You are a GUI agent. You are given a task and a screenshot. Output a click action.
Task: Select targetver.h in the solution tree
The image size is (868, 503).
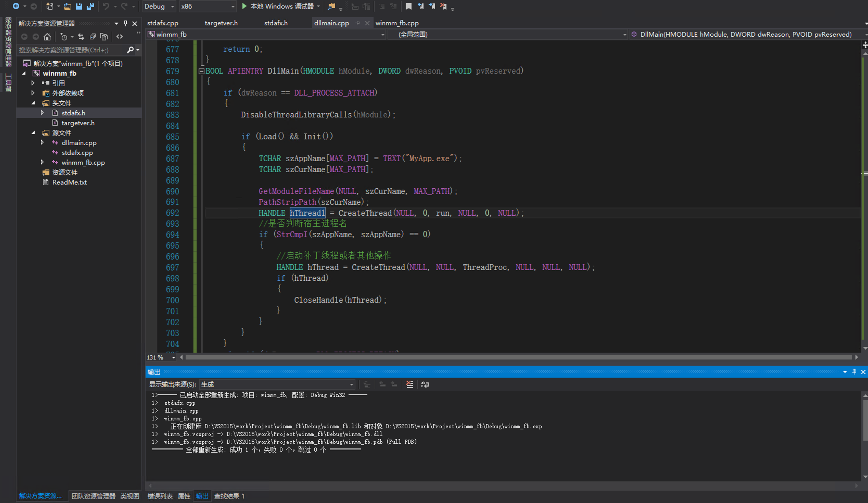(78, 123)
